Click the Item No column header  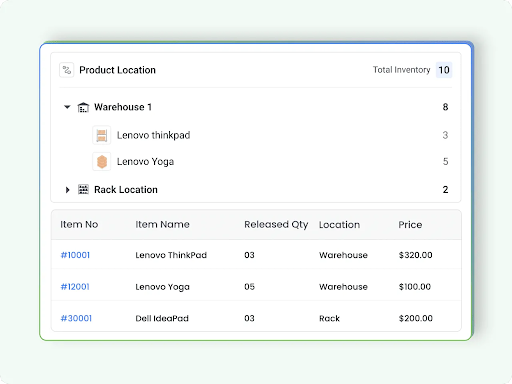(x=79, y=224)
